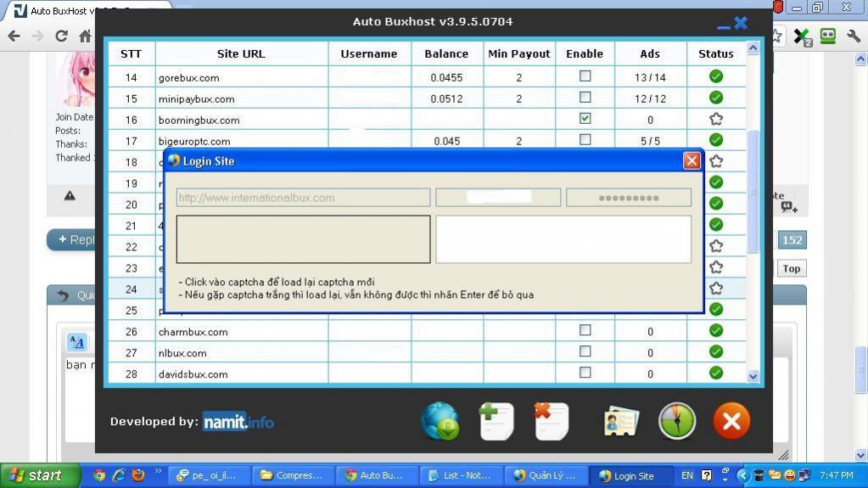Click the orange round X exit icon

click(731, 422)
